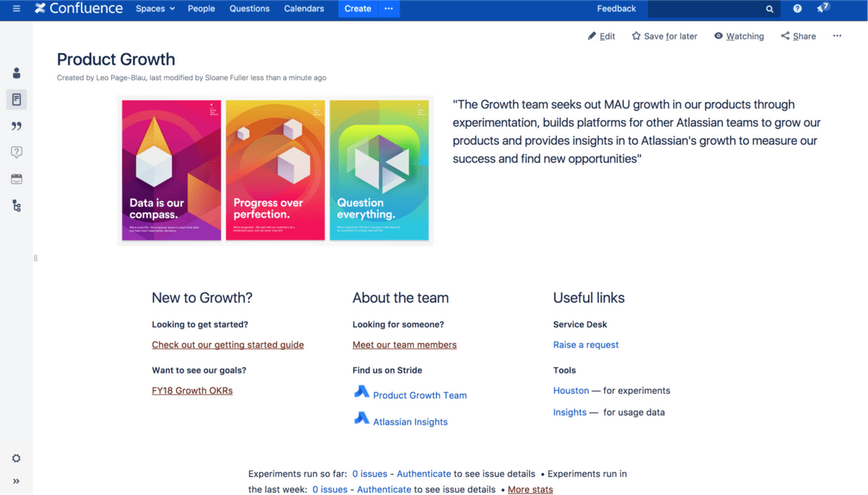Open the Insights usage data link
The width and height of the screenshot is (868, 495).
[x=570, y=412]
